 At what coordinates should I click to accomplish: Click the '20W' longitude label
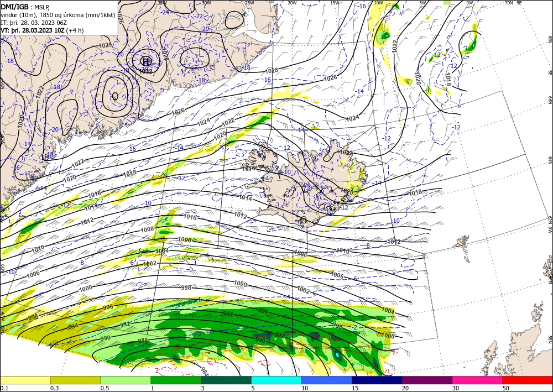292,3
